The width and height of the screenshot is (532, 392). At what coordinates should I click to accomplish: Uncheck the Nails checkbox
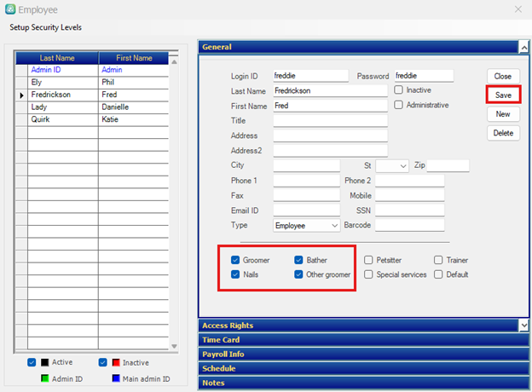pos(235,274)
